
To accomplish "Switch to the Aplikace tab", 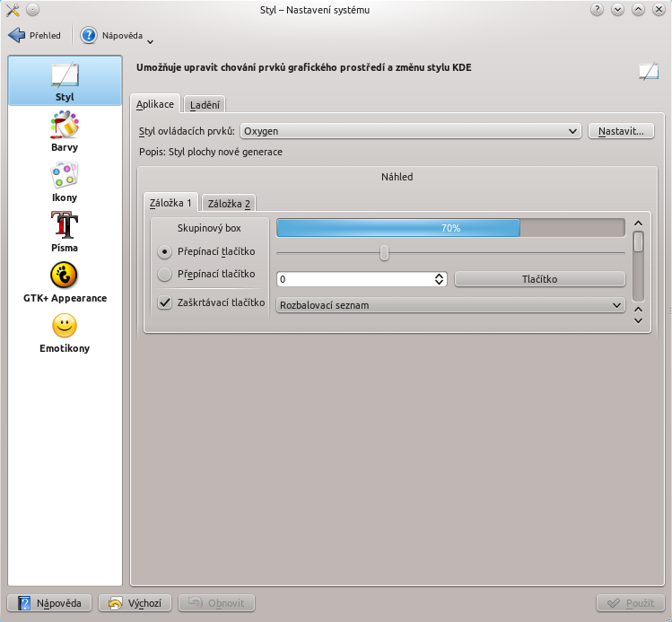I will pos(155,104).
